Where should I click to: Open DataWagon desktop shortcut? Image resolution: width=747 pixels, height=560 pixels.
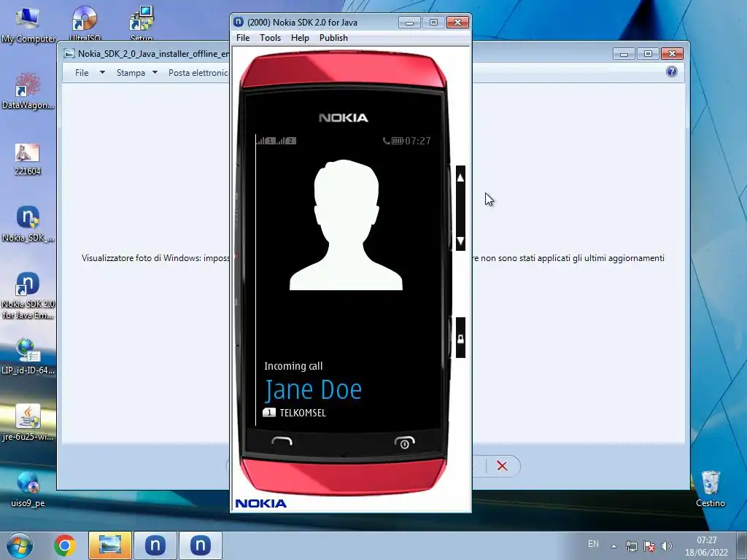[x=28, y=91]
